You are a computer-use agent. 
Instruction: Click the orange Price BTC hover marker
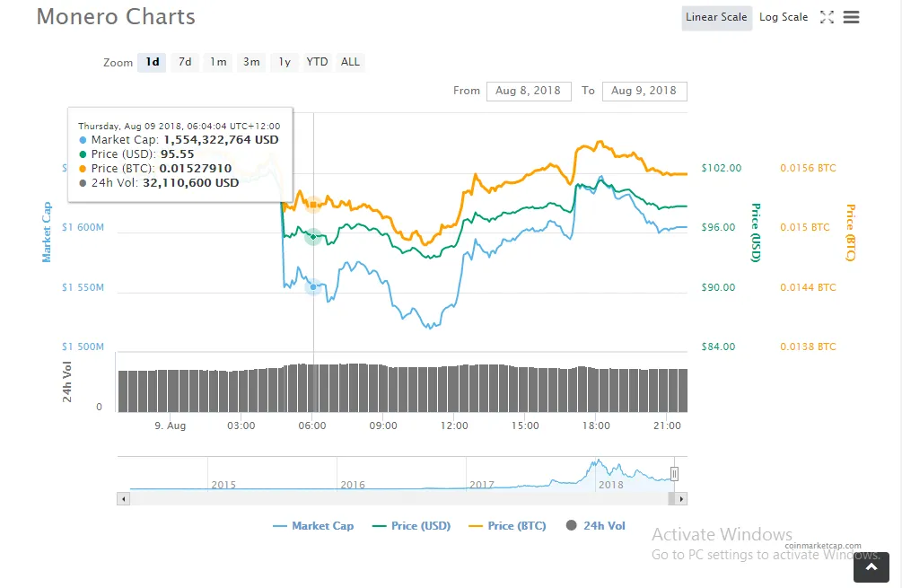[x=313, y=205]
